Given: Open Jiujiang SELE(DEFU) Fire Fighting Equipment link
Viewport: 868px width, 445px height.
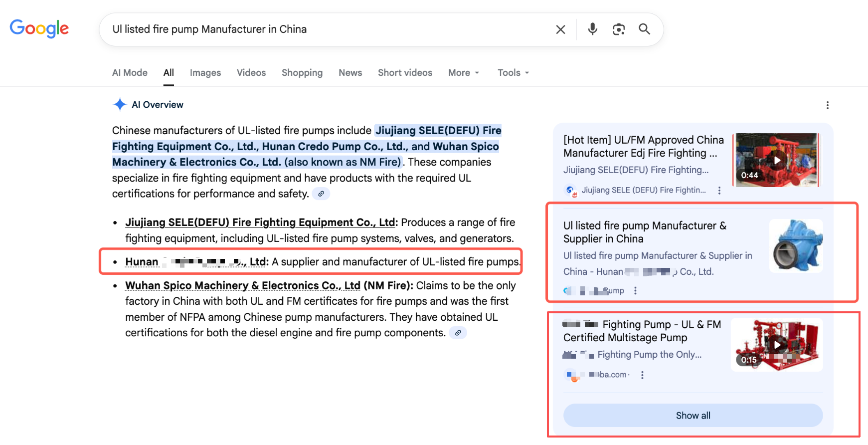Looking at the screenshot, I should (x=260, y=222).
